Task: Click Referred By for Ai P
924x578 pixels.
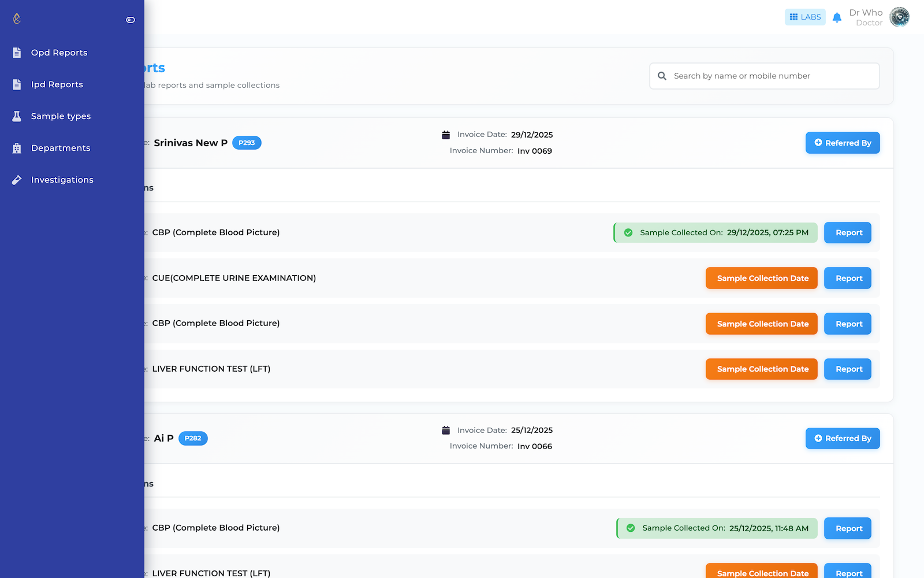Action: pos(842,438)
